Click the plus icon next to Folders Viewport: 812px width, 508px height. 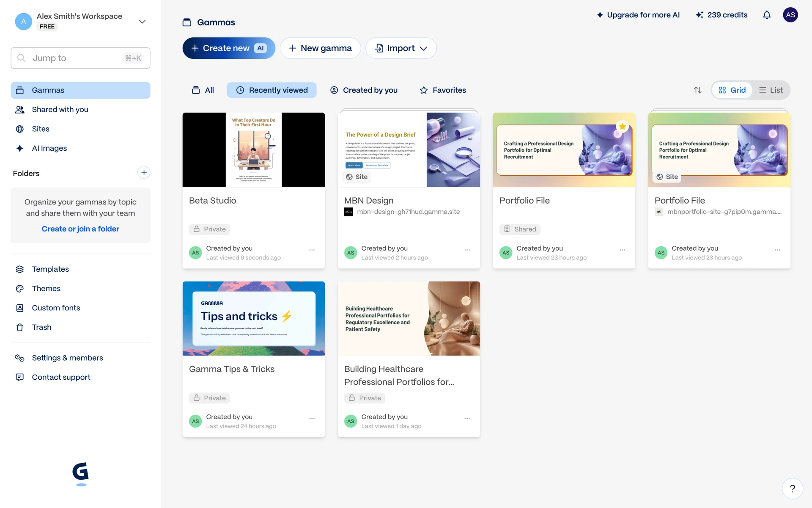(x=144, y=172)
